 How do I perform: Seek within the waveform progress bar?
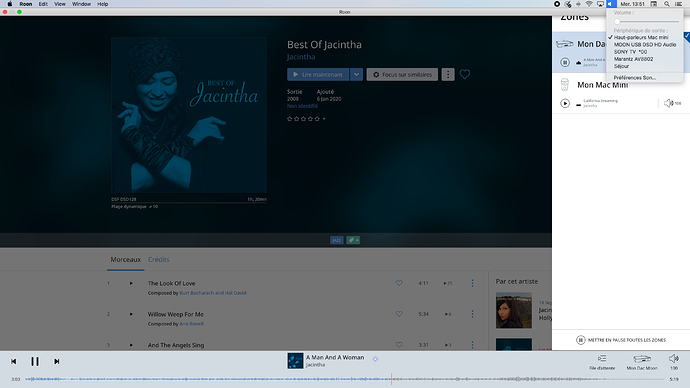coord(344,379)
